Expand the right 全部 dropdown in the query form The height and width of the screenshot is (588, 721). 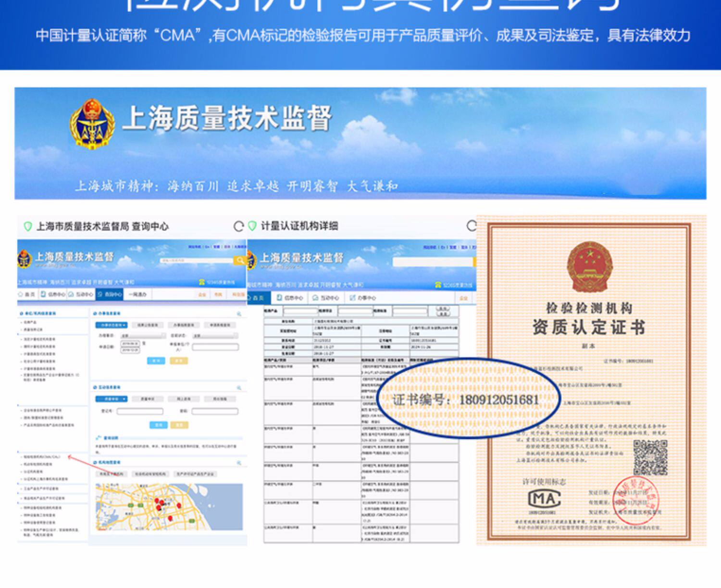[215, 335]
